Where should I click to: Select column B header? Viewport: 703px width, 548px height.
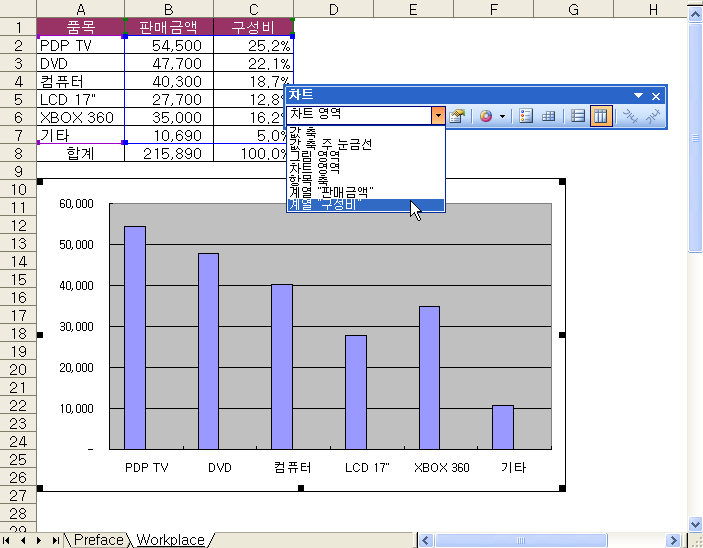[x=169, y=9]
